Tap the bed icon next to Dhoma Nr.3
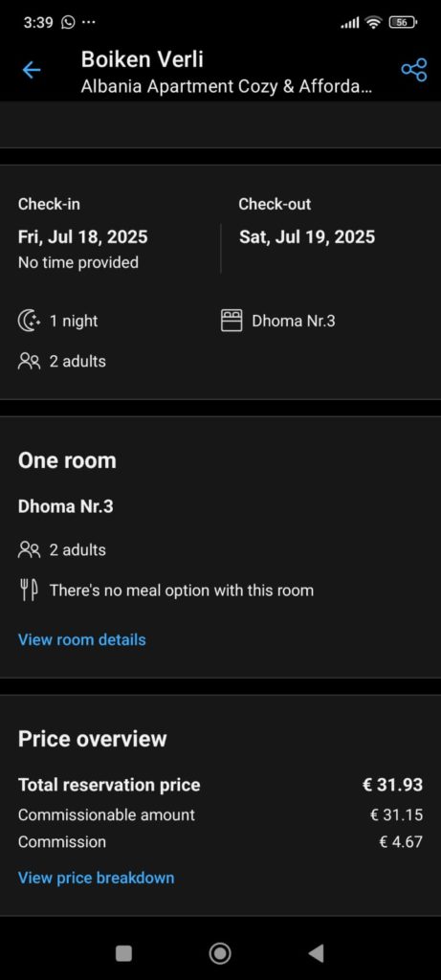The width and height of the screenshot is (441, 980). [232, 322]
